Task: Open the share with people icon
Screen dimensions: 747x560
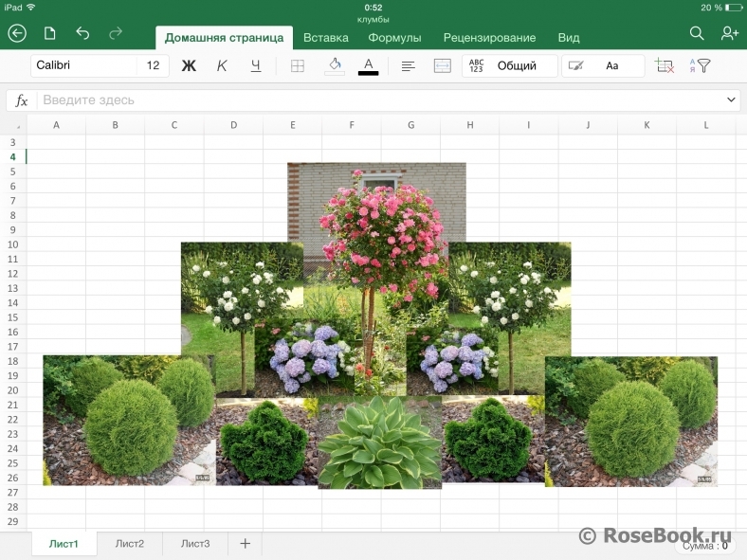Action: point(729,33)
